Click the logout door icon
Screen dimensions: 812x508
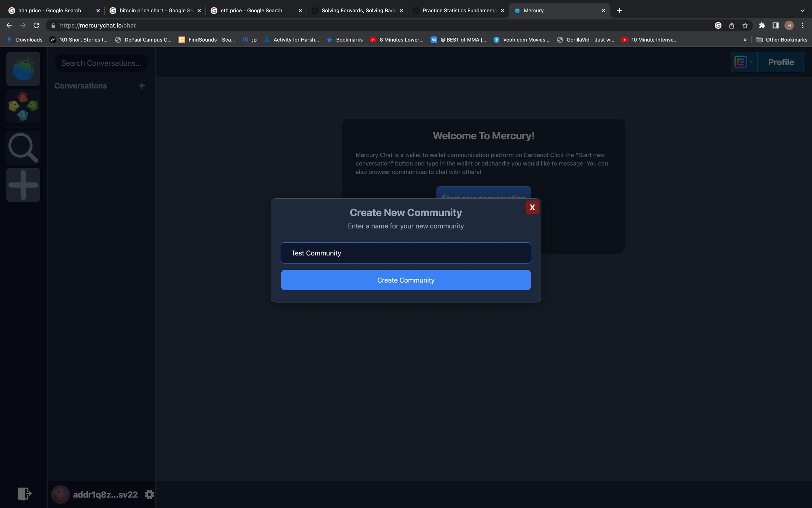point(24,494)
